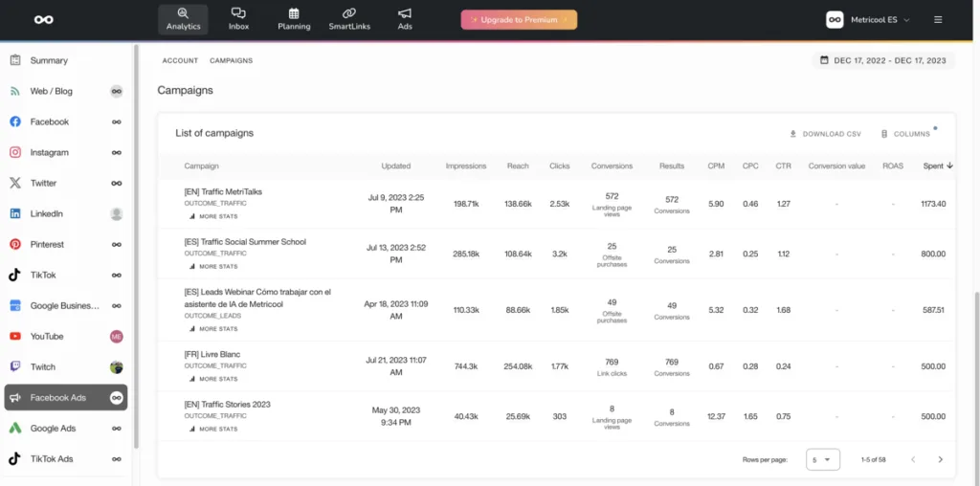Click the 1173.40 spent value

[933, 204]
